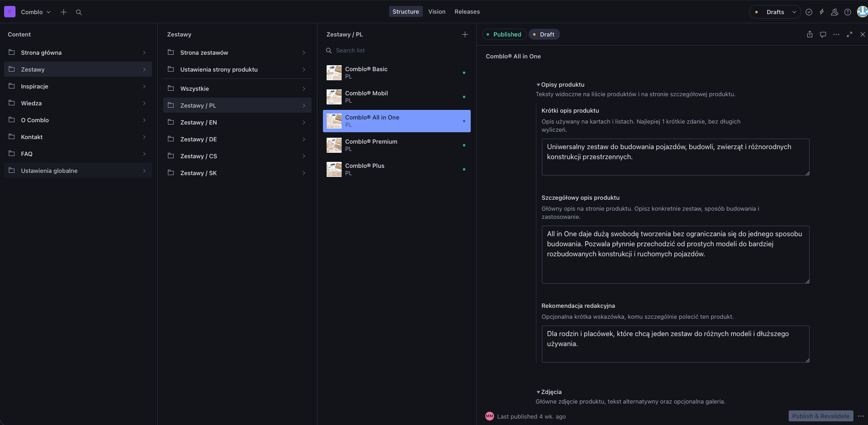Open Comblo® Plus document
This screenshot has height=425, width=868.
point(397,169)
